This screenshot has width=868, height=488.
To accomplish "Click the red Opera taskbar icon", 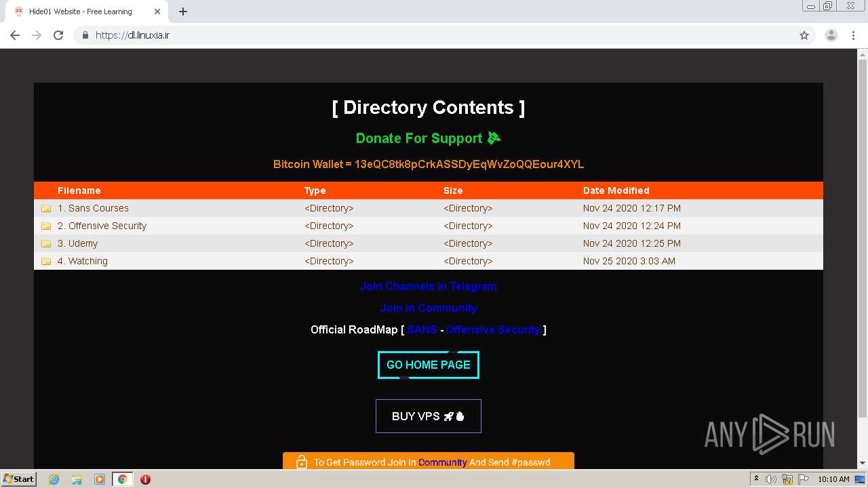I will click(x=145, y=479).
